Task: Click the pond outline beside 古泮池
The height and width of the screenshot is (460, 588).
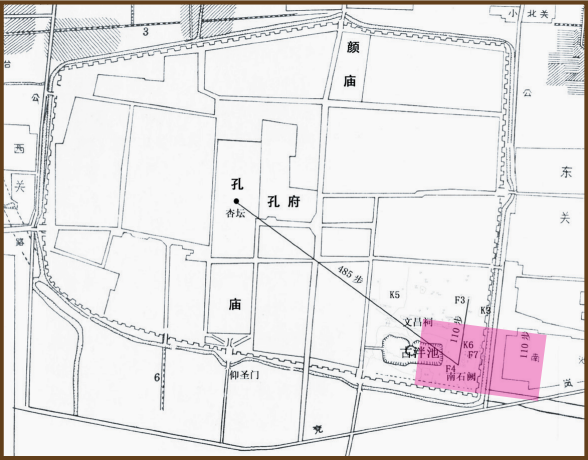Action: 396,350
